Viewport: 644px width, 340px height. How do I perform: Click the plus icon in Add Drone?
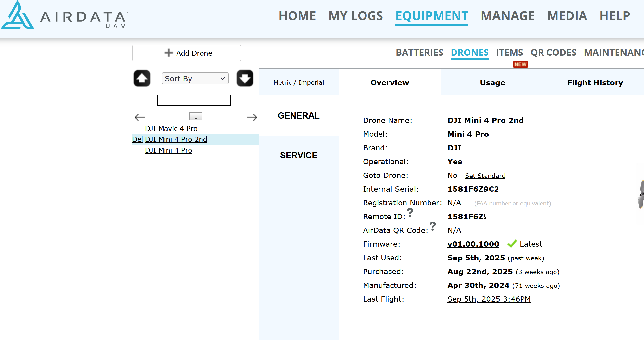[x=169, y=53]
